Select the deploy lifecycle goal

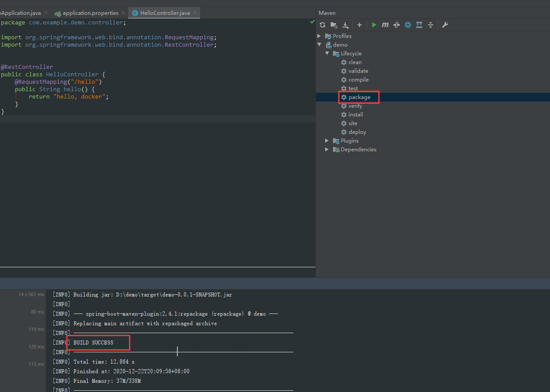(x=357, y=132)
